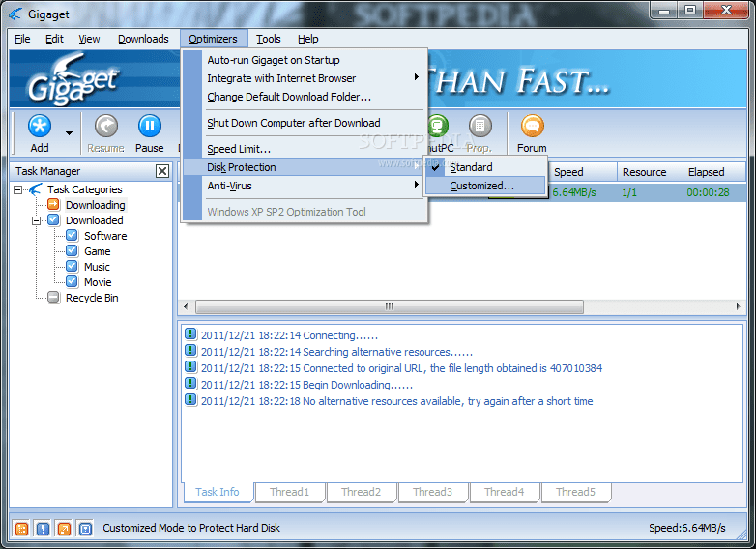Click the blue exclamation status bar icon
Image resolution: width=756 pixels, height=549 pixels.
tap(43, 529)
